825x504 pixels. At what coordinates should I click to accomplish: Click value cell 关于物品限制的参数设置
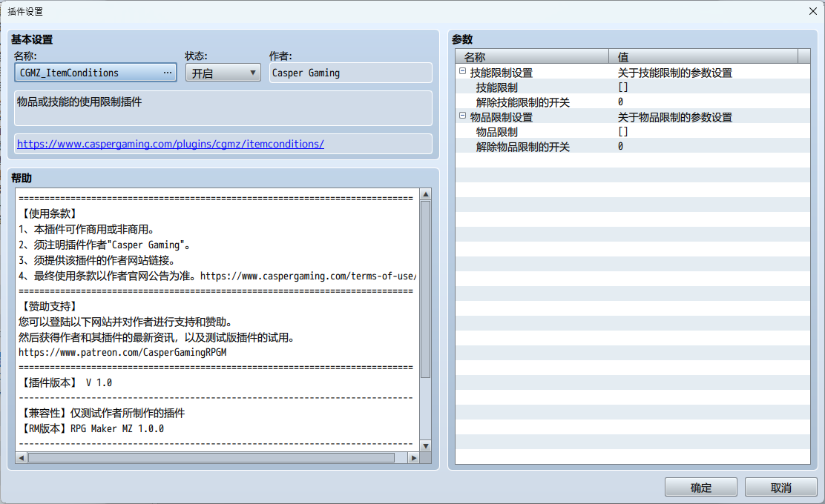tap(674, 117)
